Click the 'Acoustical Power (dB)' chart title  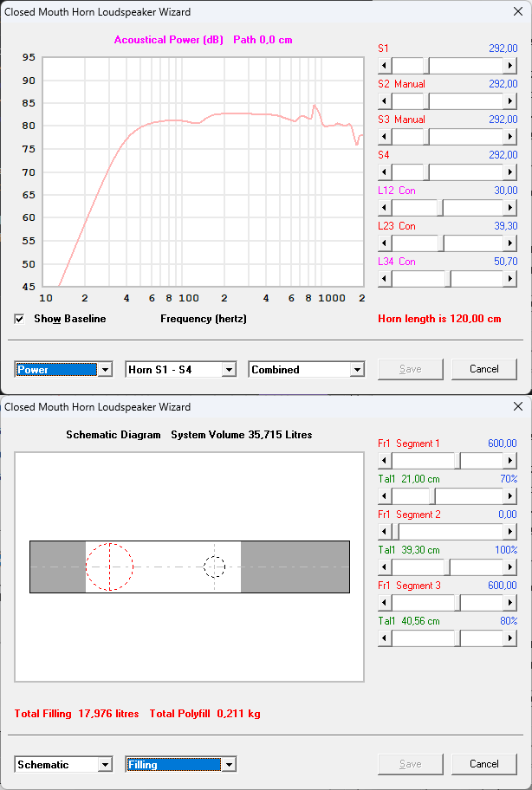click(169, 40)
